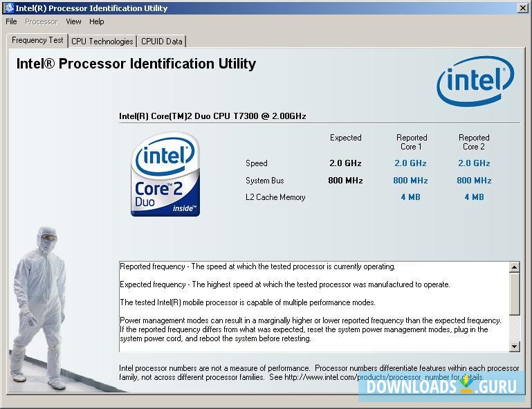The width and height of the screenshot is (532, 409).
Task: Click the greyed-out Processor menu
Action: [41, 21]
